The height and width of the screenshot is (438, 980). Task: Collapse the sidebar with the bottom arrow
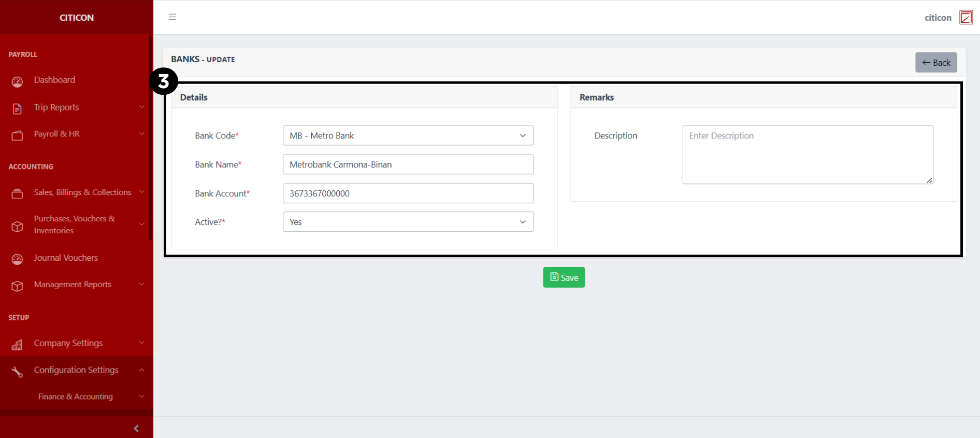click(136, 428)
